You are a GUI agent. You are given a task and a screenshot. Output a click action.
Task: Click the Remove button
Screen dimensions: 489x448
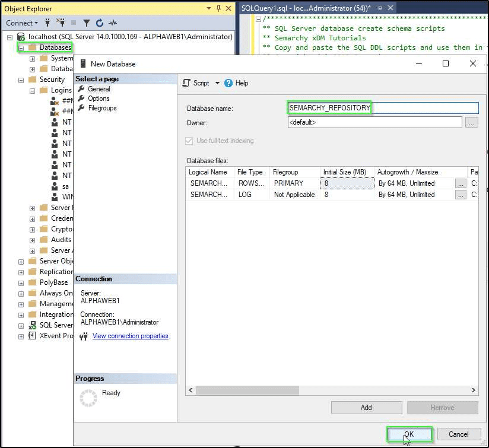coord(442,408)
